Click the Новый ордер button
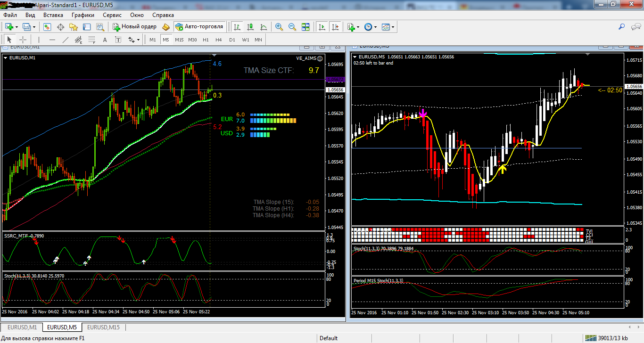This screenshot has width=644, height=343. (134, 27)
